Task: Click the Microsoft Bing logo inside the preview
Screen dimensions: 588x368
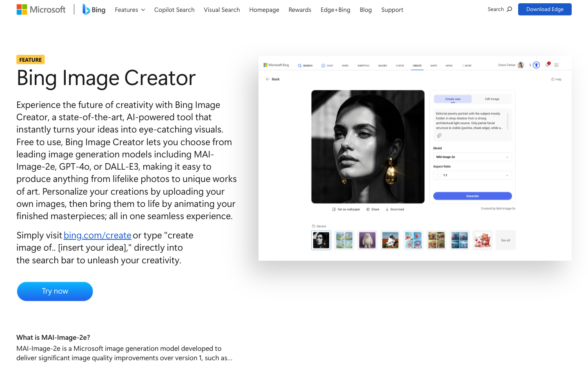Action: tap(276, 65)
